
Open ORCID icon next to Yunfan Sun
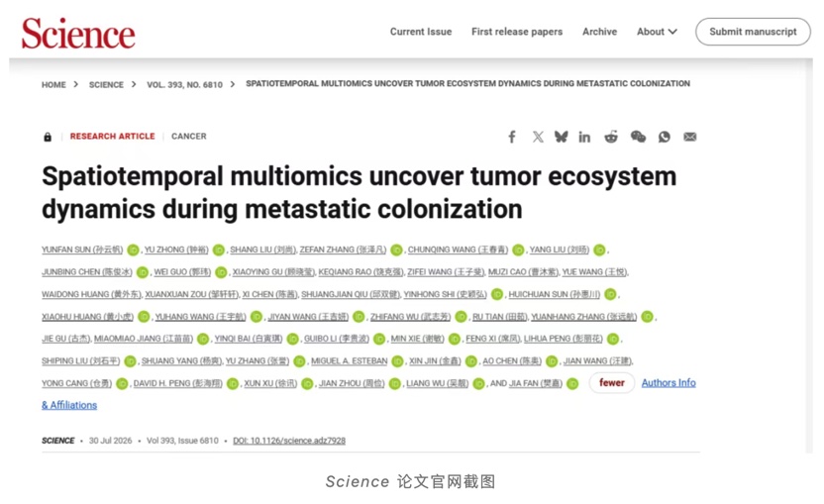[133, 251]
